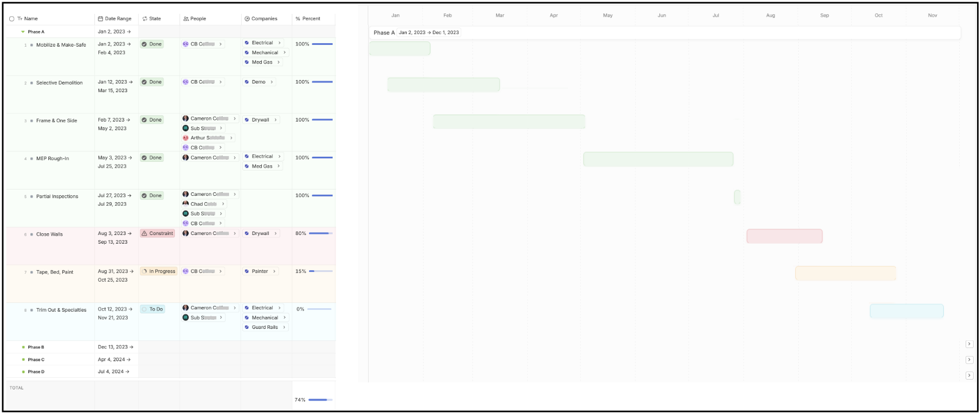Click Cameron avatar in Frame & One Side row

(x=186, y=119)
